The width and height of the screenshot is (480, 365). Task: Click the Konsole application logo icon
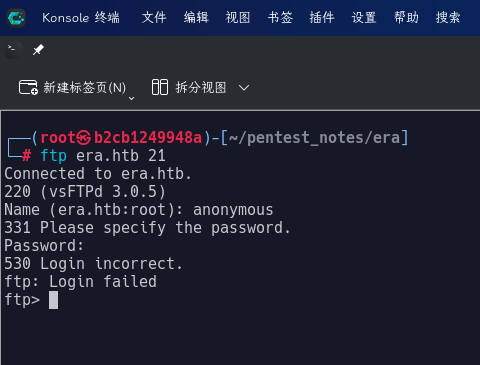coord(16,18)
